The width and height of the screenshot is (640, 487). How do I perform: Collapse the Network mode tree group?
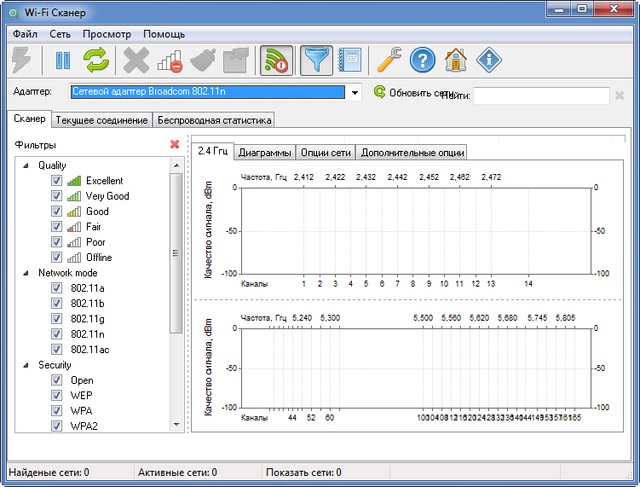pos(26,272)
